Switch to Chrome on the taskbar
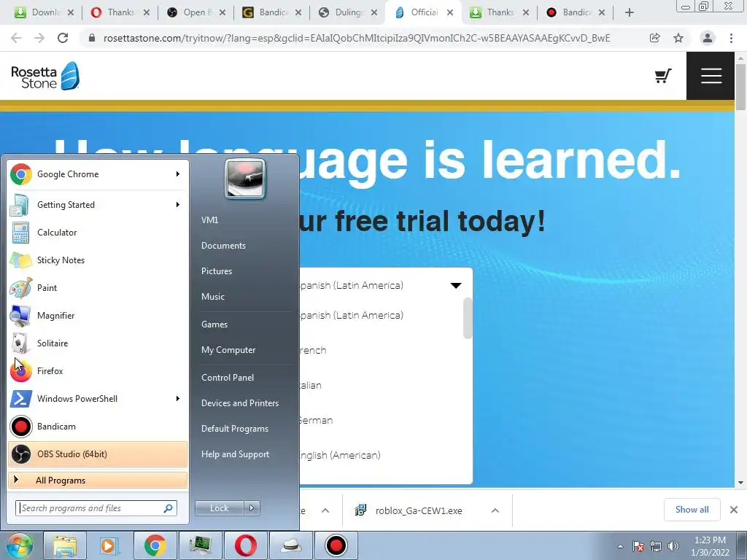Screen dimensions: 747x560 (x=155, y=545)
